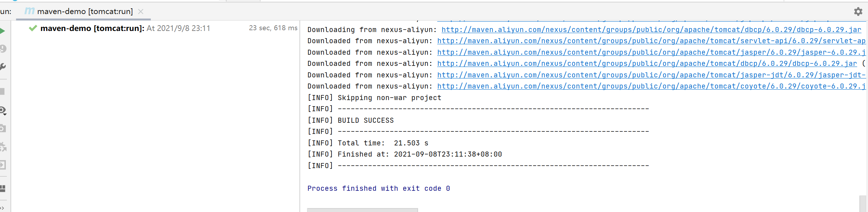Select the Process finished exit code text
The image size is (868, 212).
378,188
